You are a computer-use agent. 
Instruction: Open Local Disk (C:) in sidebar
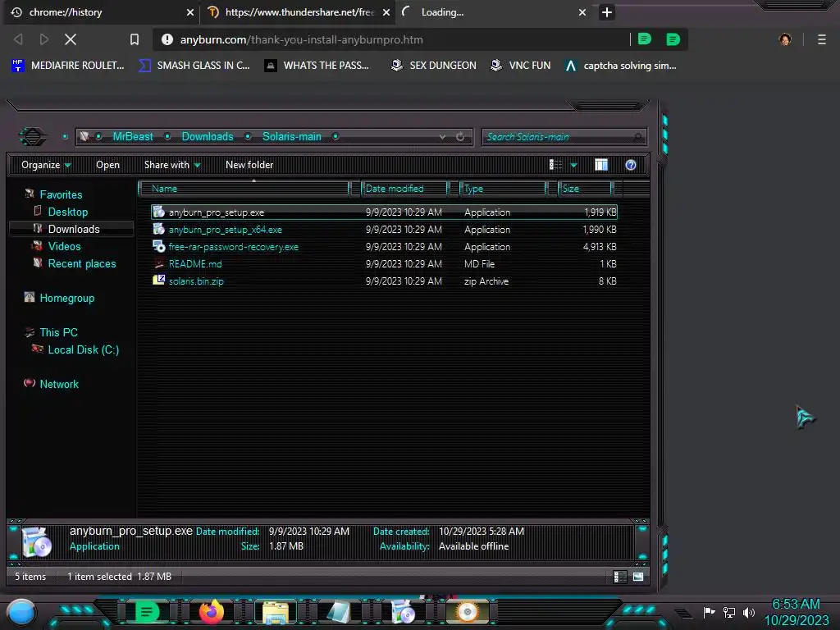[84, 349]
